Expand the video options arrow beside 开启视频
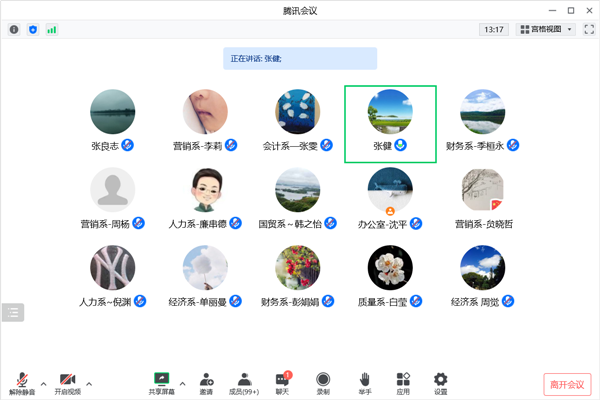This screenshot has width=600, height=400. pos(89,383)
